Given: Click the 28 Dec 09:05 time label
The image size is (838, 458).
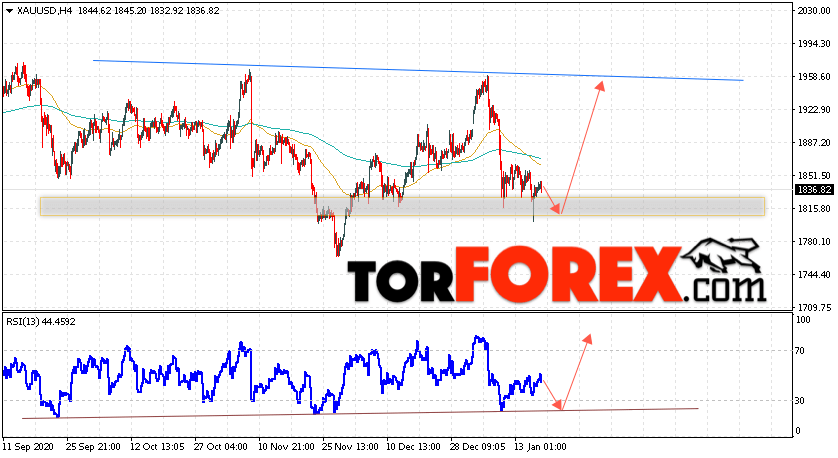Looking at the screenshot, I should click(x=477, y=447).
